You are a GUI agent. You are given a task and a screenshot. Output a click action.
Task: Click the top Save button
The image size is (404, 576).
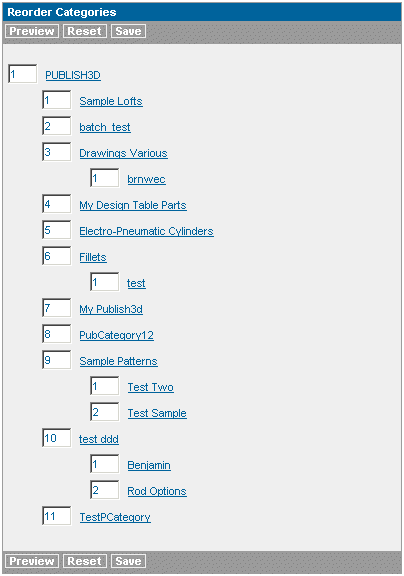pyautogui.click(x=128, y=31)
